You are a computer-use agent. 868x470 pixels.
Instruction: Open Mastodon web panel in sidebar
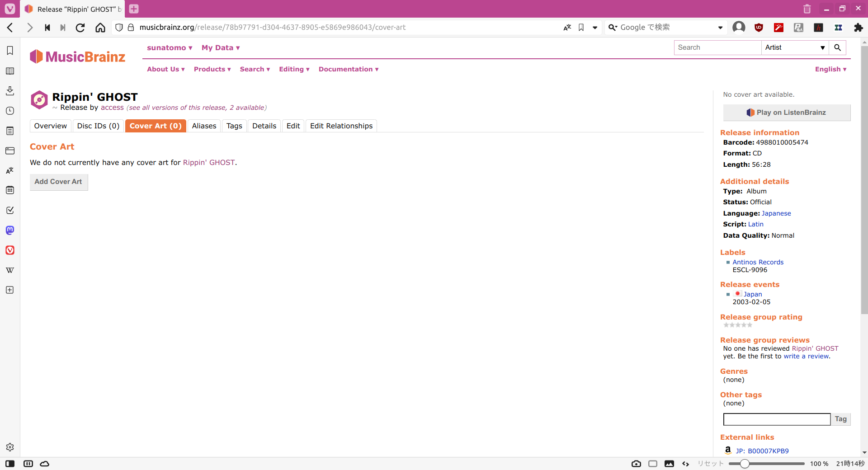10,230
